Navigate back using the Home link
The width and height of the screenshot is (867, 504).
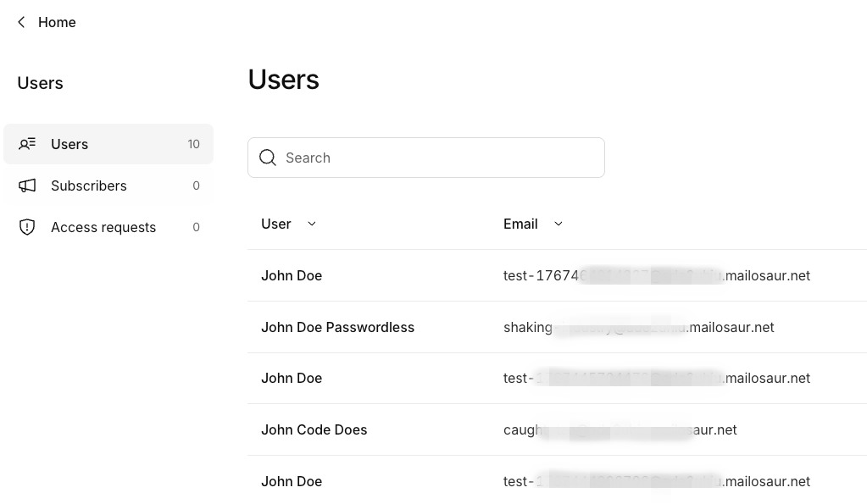pos(57,22)
